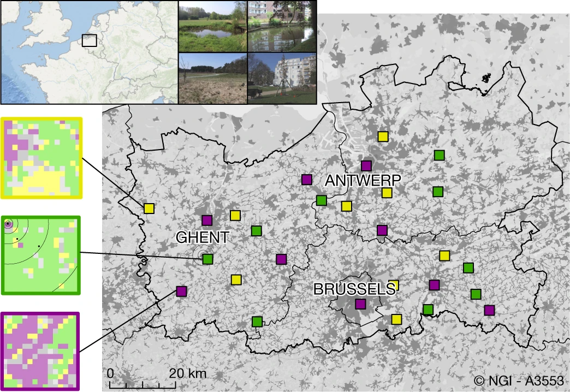The height and width of the screenshot is (392, 570).
Task: Click the yellow-bordered landscape inset
Action: point(42,157)
